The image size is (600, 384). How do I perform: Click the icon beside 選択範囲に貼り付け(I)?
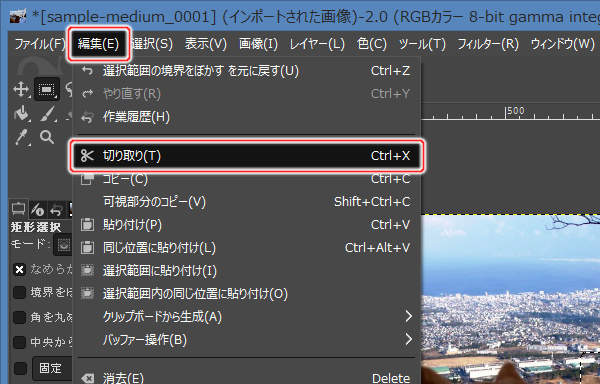point(87,270)
